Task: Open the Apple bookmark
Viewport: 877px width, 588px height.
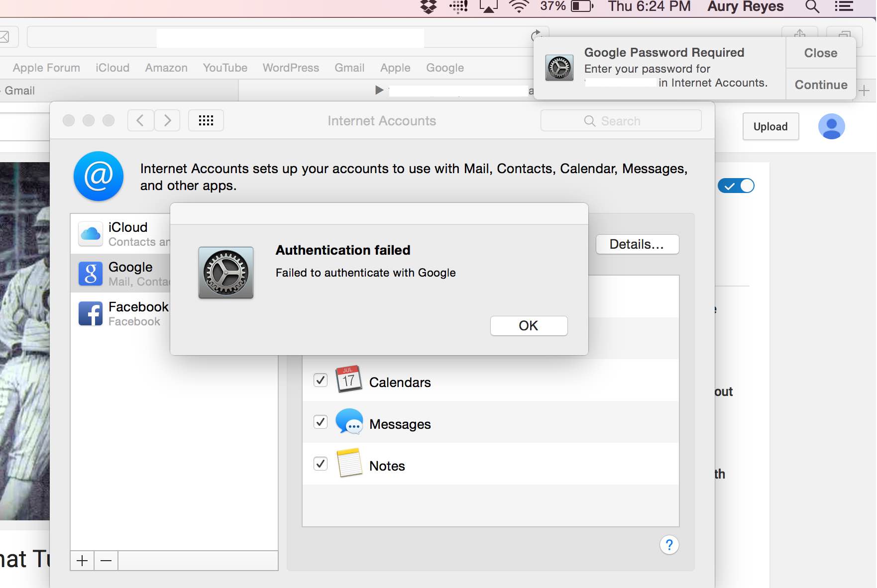Action: 395,68
